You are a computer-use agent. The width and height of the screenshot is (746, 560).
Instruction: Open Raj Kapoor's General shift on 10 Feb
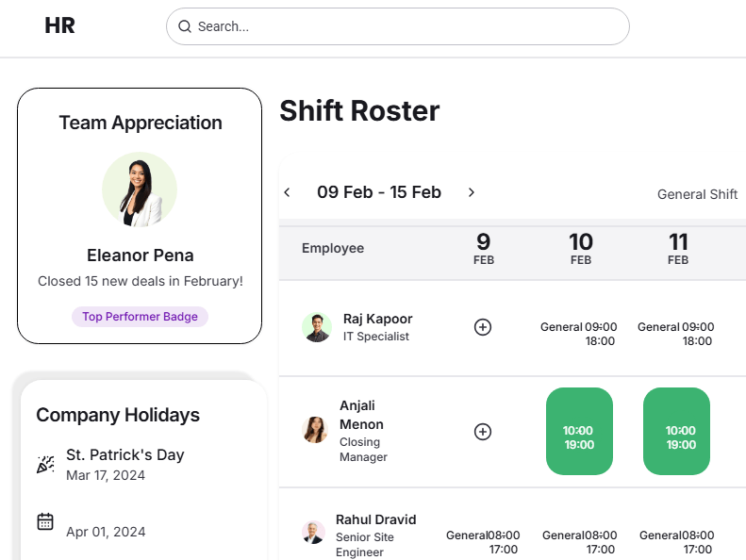(x=579, y=334)
